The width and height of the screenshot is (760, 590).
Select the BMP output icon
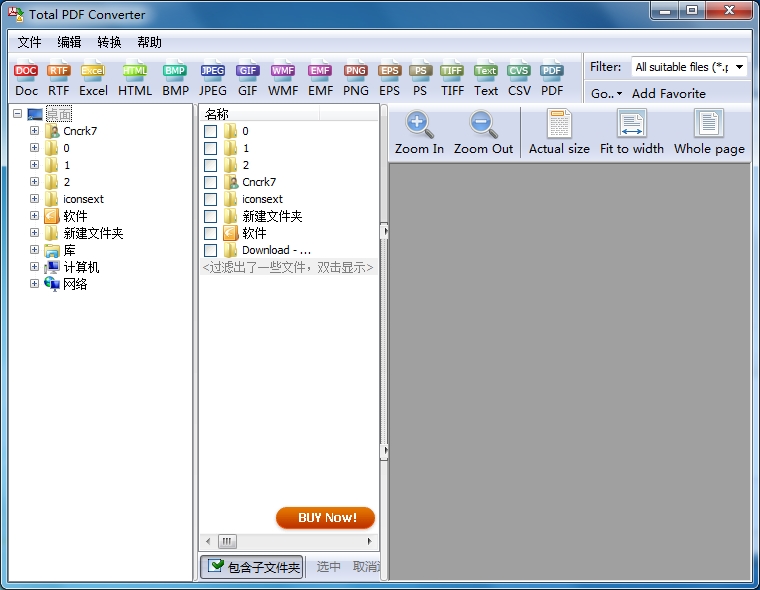coord(175,80)
